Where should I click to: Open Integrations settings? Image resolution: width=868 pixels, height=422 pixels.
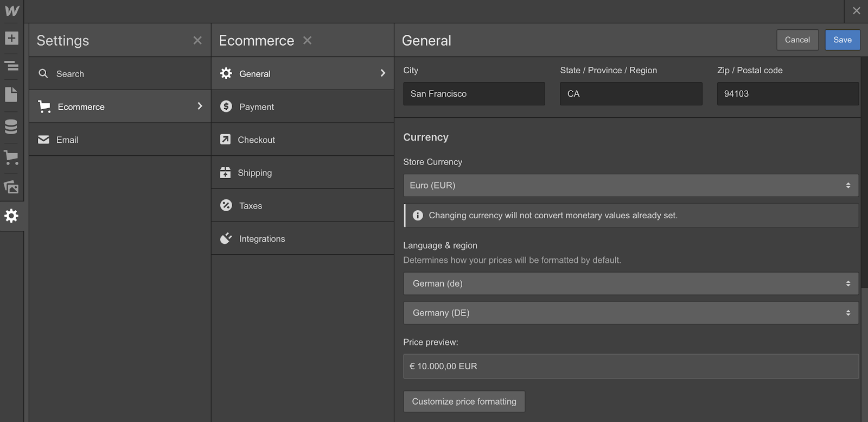click(x=302, y=238)
